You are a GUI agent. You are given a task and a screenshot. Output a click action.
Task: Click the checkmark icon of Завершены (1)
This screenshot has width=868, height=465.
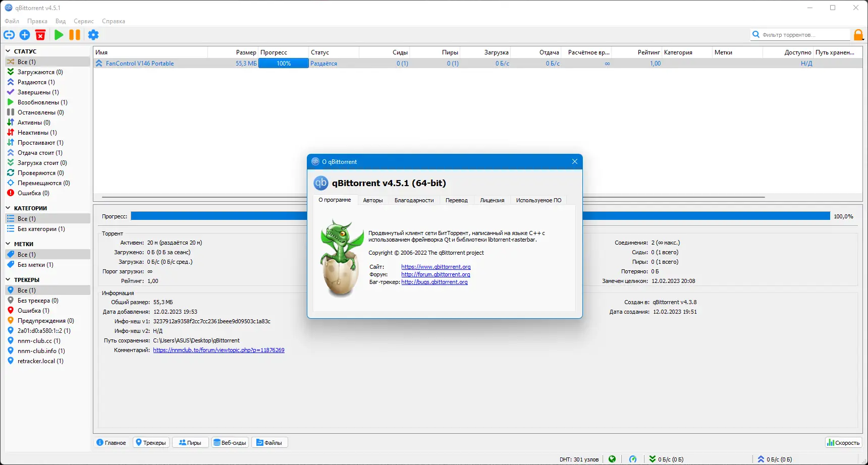click(x=11, y=92)
